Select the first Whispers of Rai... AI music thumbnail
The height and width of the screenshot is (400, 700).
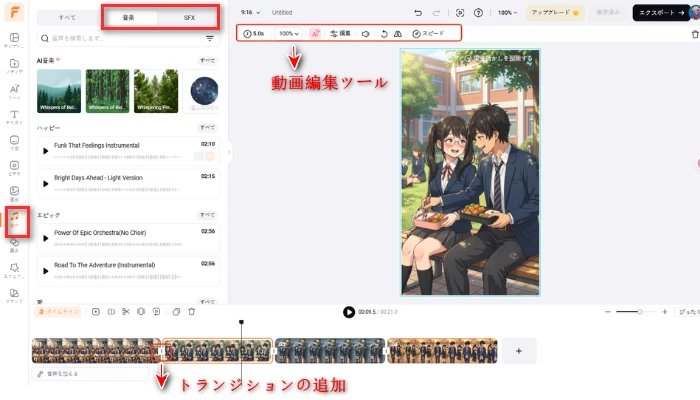point(59,91)
